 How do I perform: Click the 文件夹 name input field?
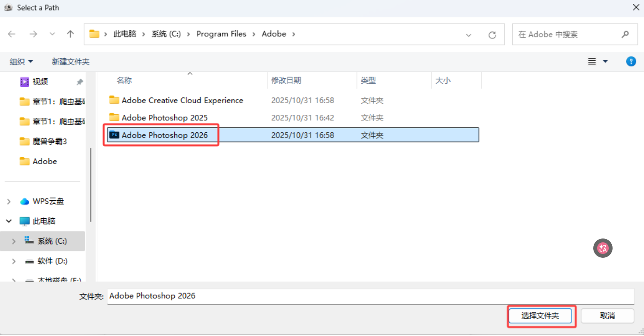point(370,296)
